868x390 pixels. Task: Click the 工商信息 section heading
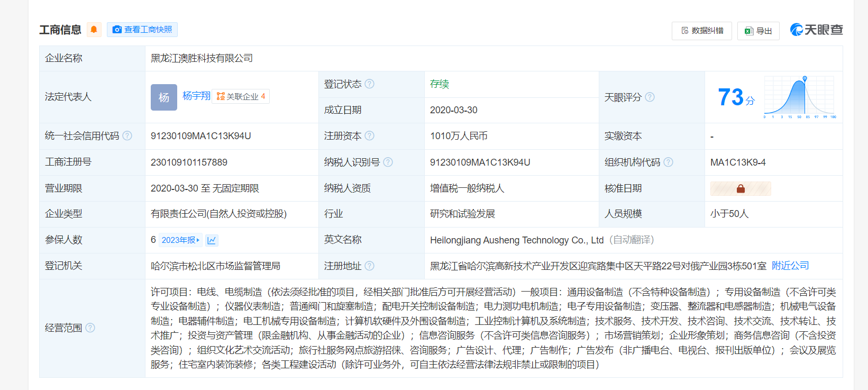pyautogui.click(x=60, y=30)
